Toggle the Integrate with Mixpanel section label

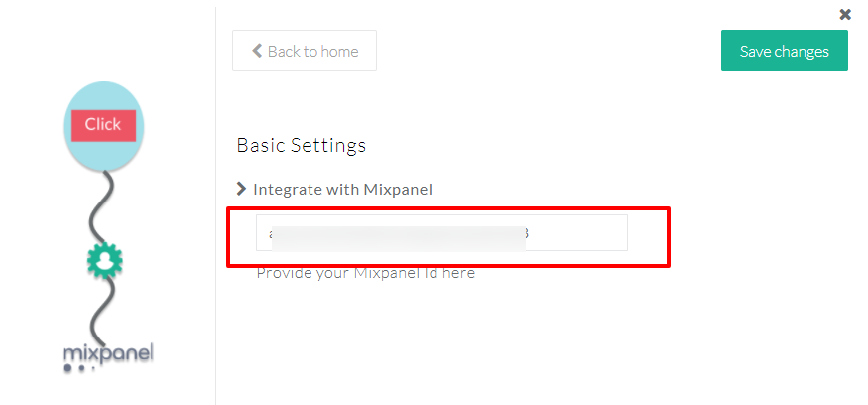[342, 190]
